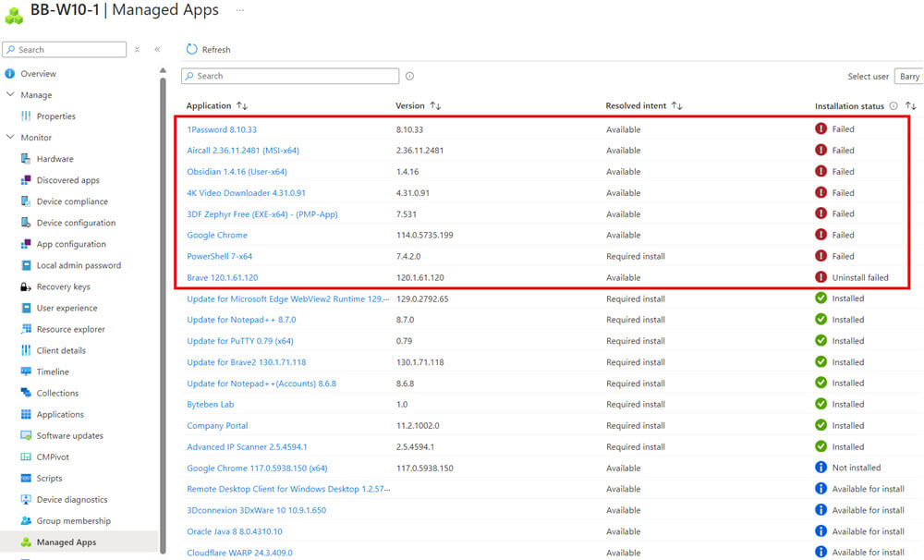Click the Recovery keys lock icon
Viewport: 924px width, 560px height.
click(x=26, y=286)
